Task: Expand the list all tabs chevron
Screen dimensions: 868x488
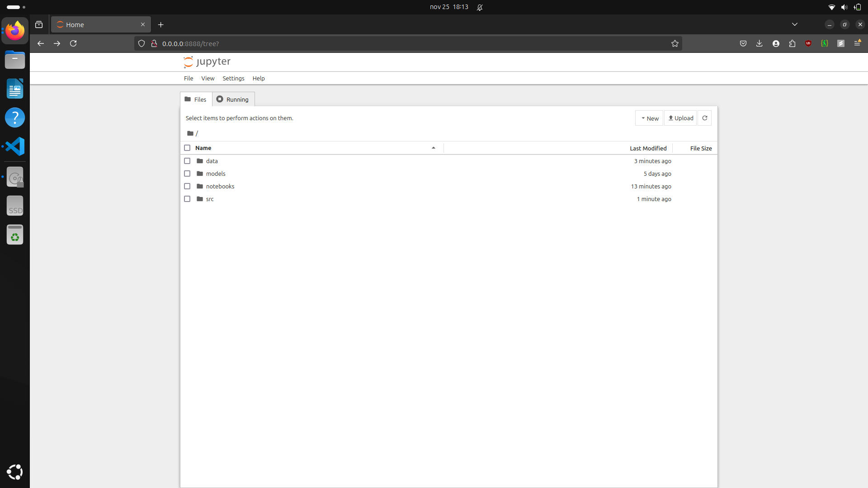Action: (x=794, y=24)
